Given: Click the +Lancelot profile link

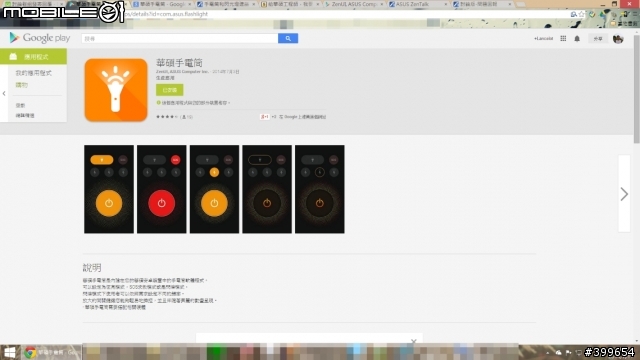Looking at the screenshot, I should tap(543, 38).
